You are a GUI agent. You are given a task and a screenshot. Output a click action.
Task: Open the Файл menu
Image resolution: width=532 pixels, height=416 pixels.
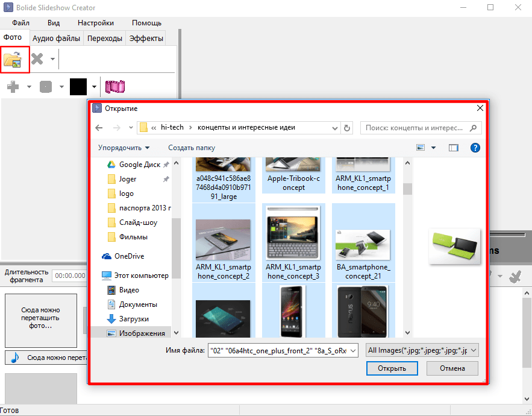click(20, 23)
